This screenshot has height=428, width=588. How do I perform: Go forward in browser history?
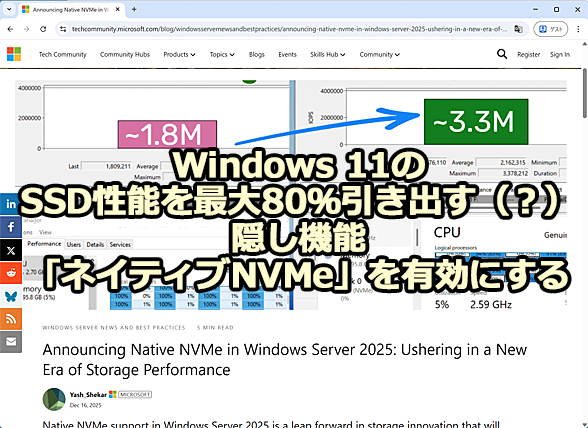click(26, 29)
